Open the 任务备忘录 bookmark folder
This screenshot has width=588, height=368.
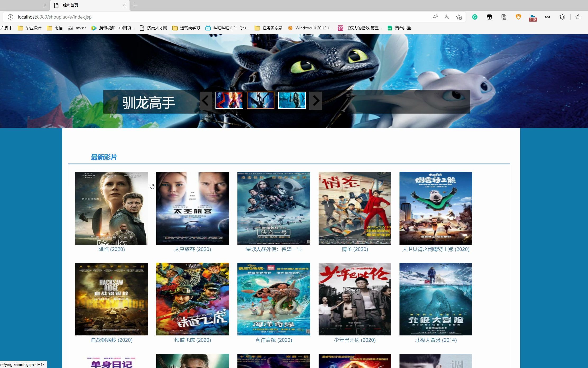269,28
